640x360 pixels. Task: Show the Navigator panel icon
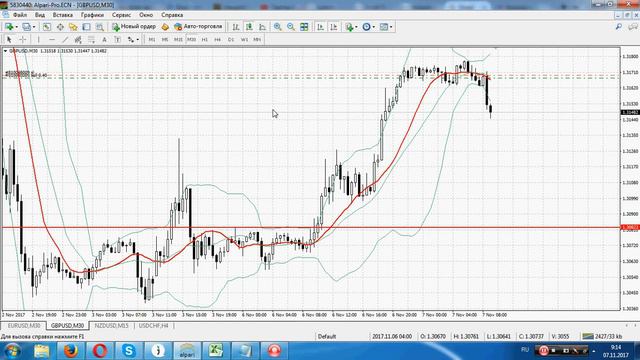[x=73, y=27]
